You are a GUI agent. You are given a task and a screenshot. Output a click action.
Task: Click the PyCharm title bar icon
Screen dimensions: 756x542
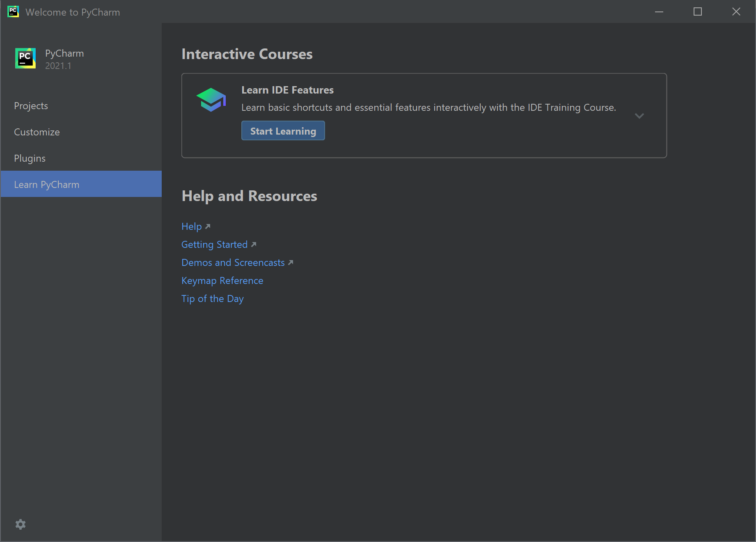click(13, 11)
